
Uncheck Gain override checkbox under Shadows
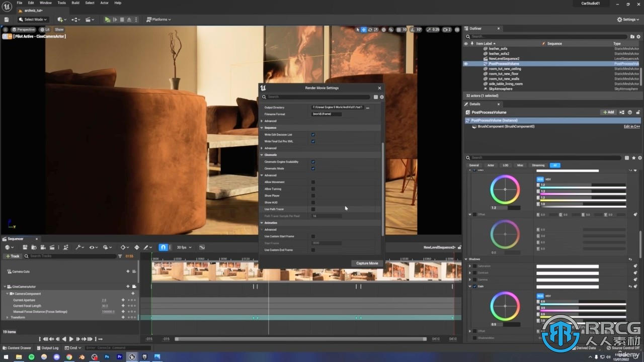[474, 287]
